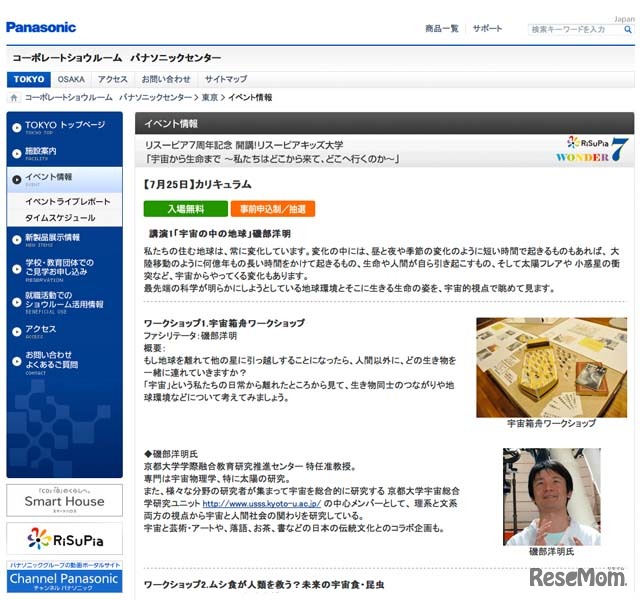This screenshot has width=640, height=600.
Task: Click heading コーポレートショウルーム パナソニックセンター
Action: pyautogui.click(x=117, y=58)
